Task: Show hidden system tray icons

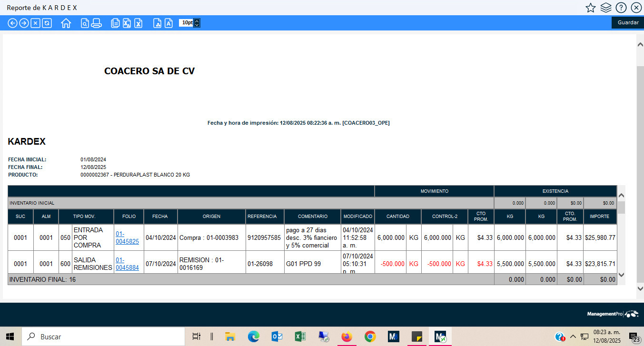Action: [573, 336]
